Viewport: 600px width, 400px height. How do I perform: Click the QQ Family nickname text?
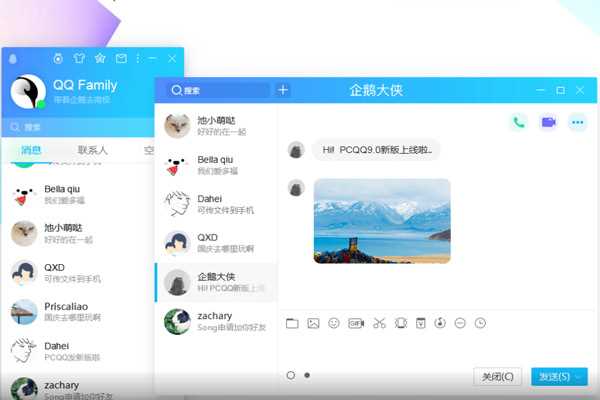tap(85, 85)
